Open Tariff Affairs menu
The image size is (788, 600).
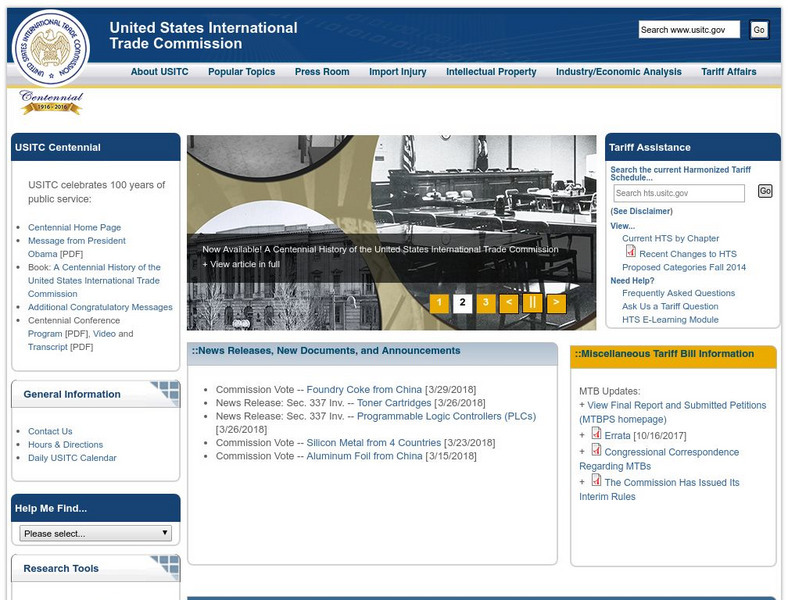pos(729,72)
